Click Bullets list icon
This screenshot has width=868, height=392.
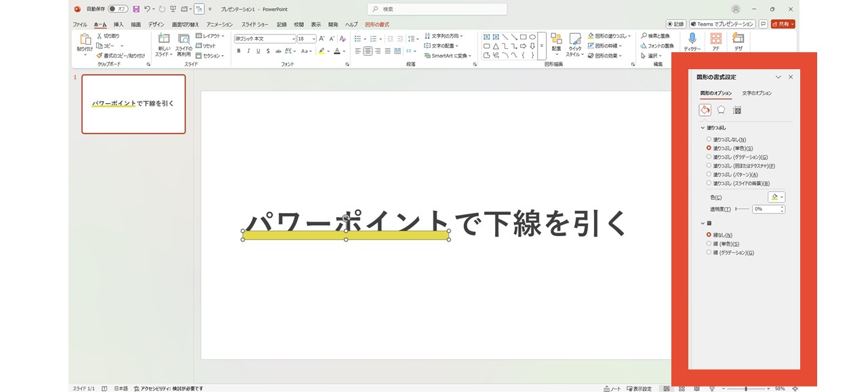click(x=358, y=39)
